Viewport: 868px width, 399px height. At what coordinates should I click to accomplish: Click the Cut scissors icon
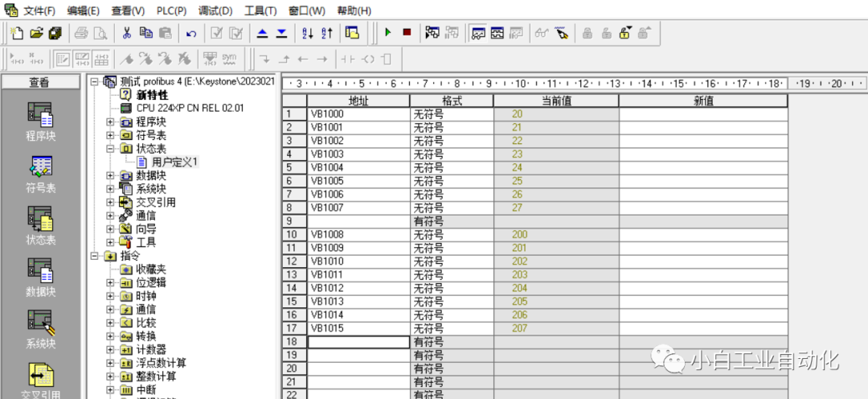pyautogui.click(x=127, y=33)
